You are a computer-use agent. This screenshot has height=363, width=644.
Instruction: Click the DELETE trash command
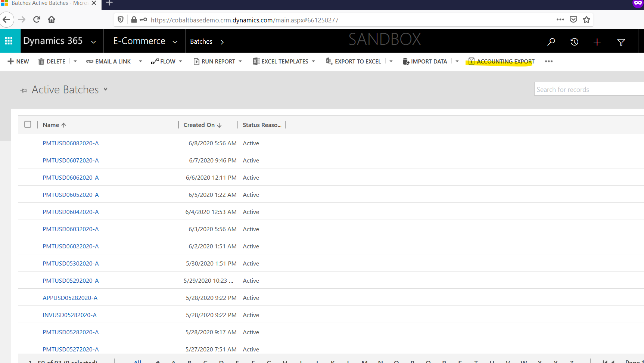tap(52, 61)
